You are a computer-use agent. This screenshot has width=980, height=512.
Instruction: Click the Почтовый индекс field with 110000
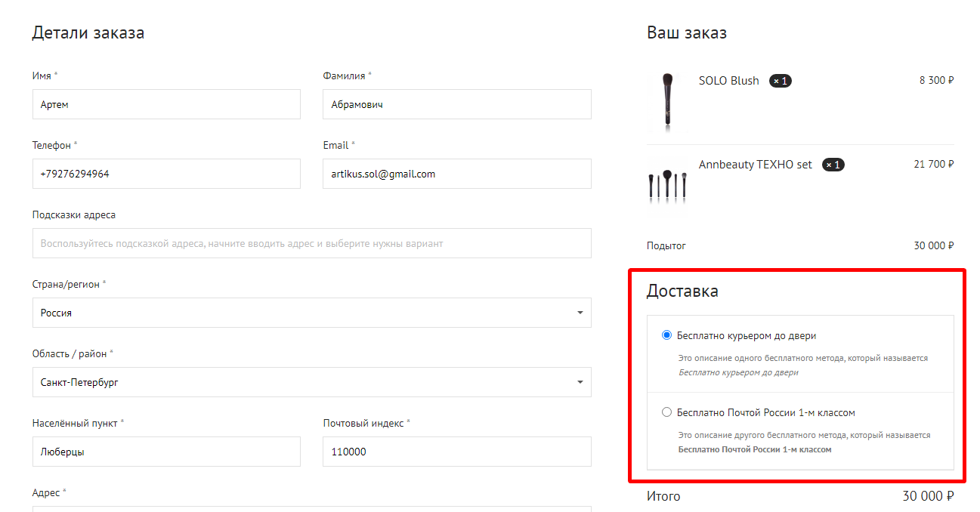pos(456,452)
